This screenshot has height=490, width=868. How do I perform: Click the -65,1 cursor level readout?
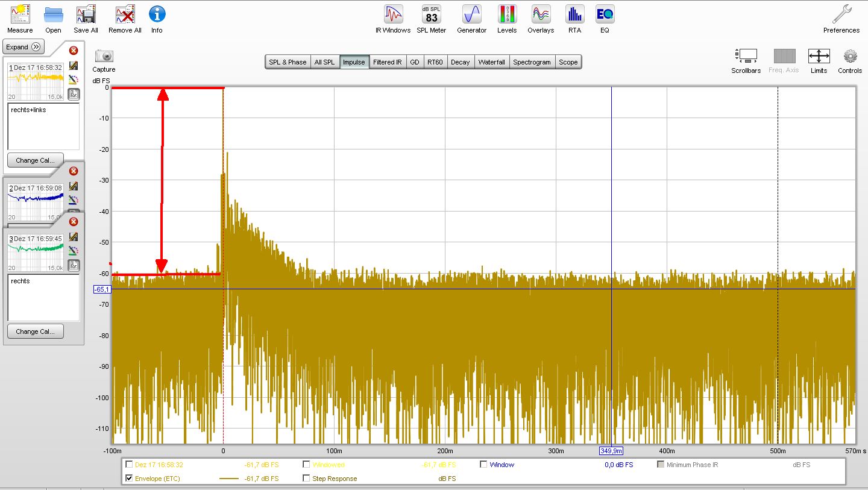coord(102,290)
